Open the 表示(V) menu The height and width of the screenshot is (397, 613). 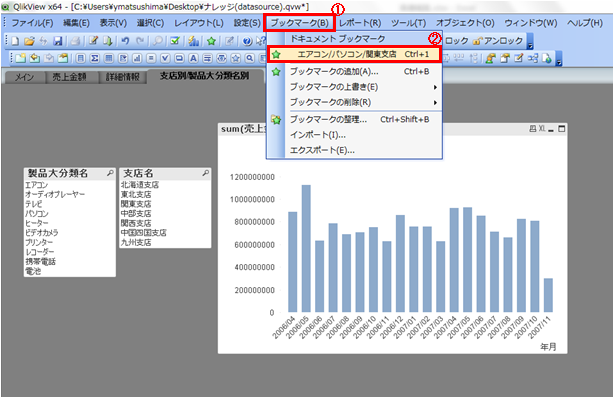click(113, 23)
